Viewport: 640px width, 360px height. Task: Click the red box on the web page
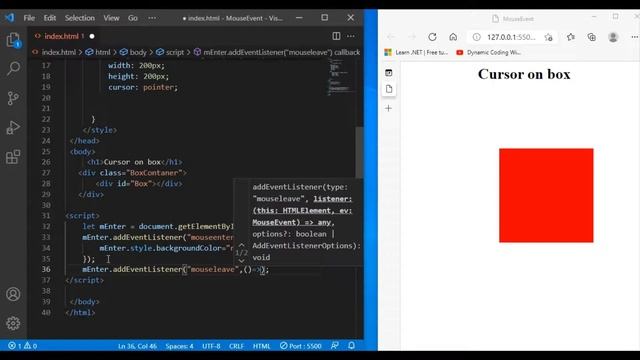coord(546,195)
